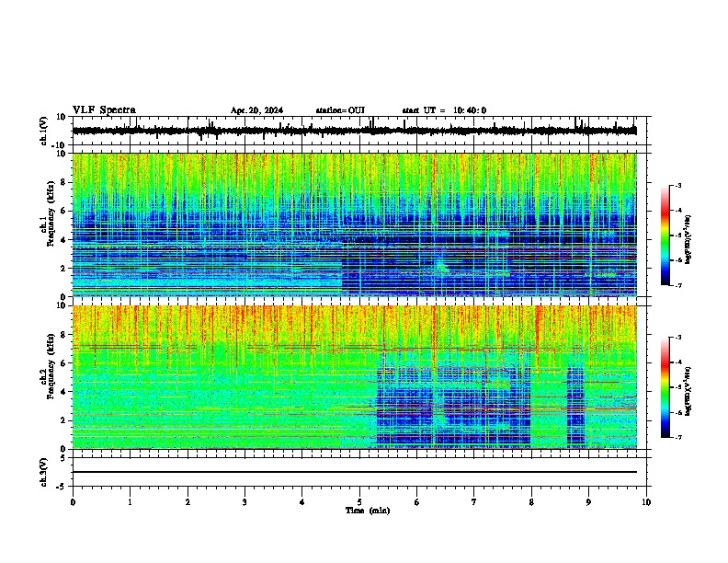This screenshot has width=728, height=563.
Task: Click the ch.1 'Frequency (kHz)' axis label
Action: [51, 214]
